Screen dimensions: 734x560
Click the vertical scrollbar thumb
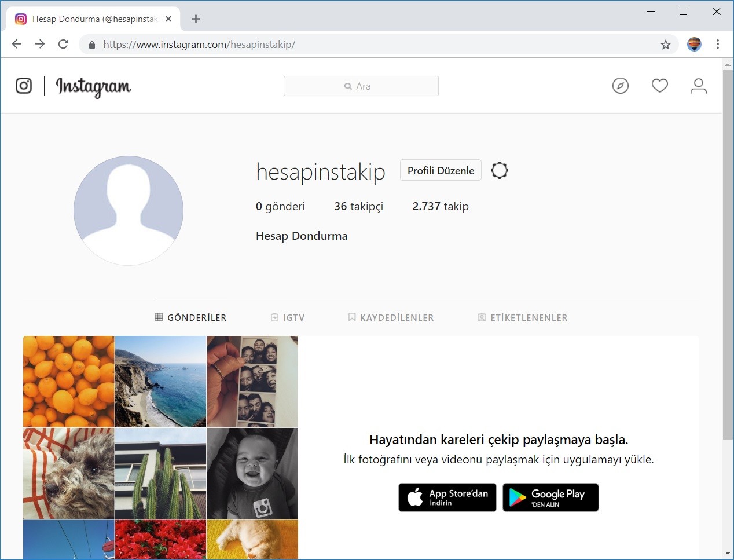728,255
